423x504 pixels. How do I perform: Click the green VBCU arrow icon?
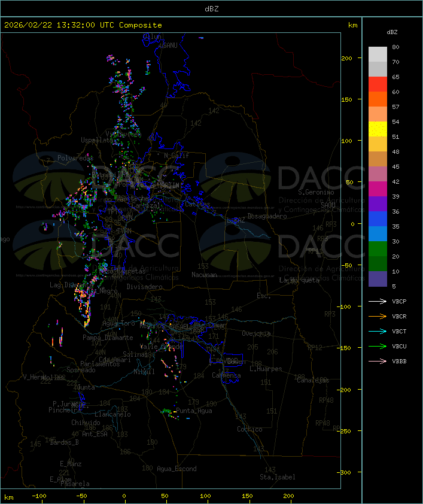[378, 346]
